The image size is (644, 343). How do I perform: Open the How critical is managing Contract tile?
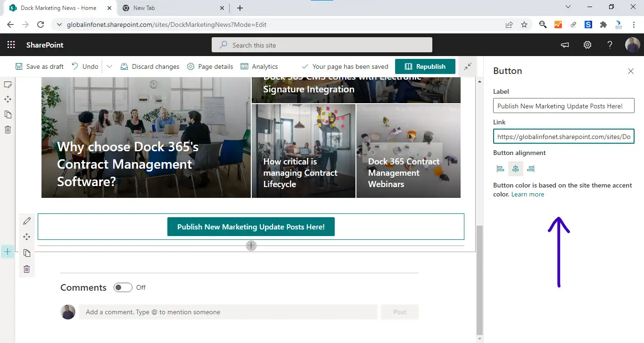coord(304,151)
